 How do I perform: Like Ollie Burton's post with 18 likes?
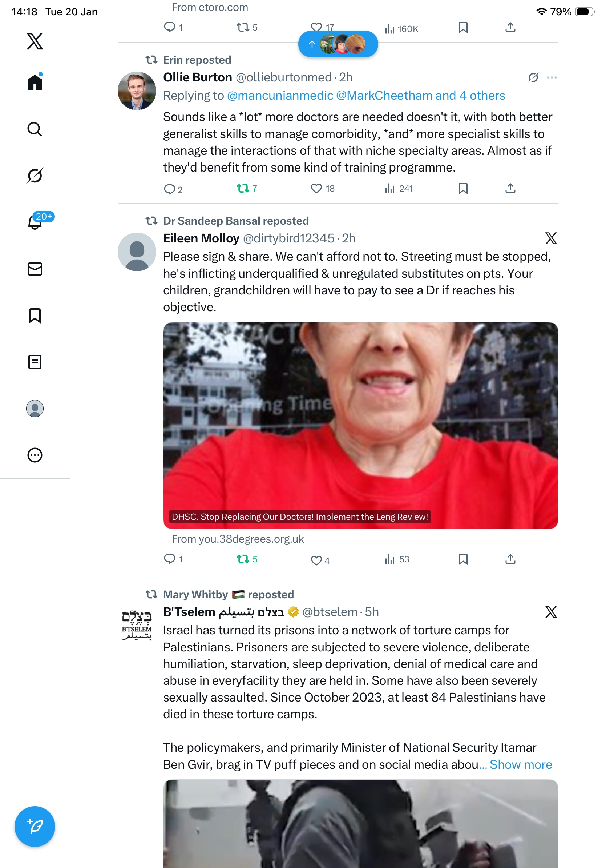click(x=322, y=188)
